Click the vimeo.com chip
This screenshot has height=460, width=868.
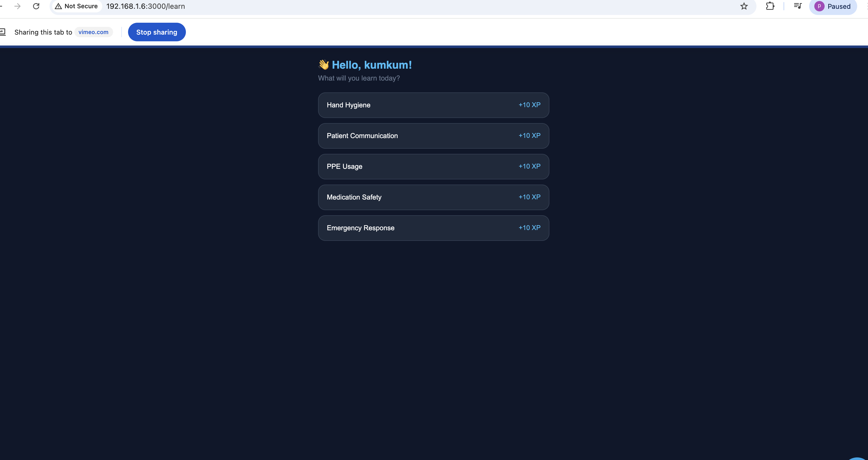pos(93,32)
